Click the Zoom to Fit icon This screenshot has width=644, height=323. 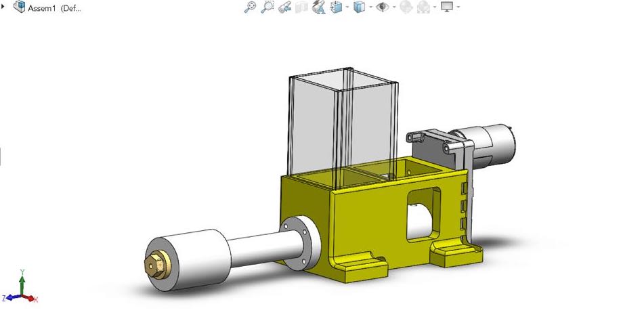pos(250,7)
